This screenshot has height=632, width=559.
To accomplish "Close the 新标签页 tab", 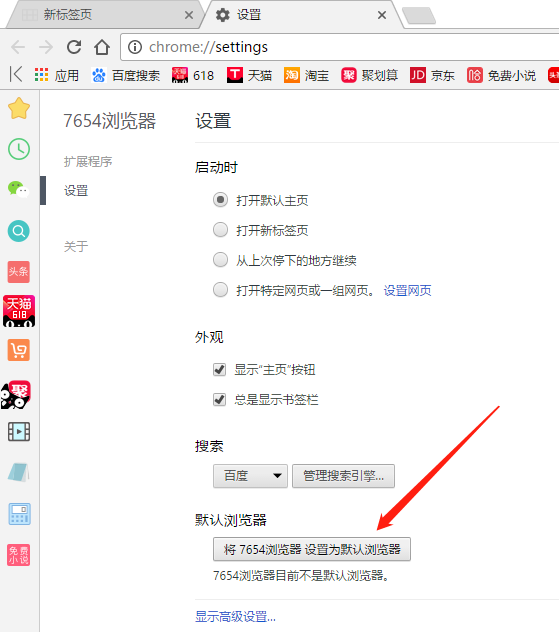I will (x=189, y=15).
